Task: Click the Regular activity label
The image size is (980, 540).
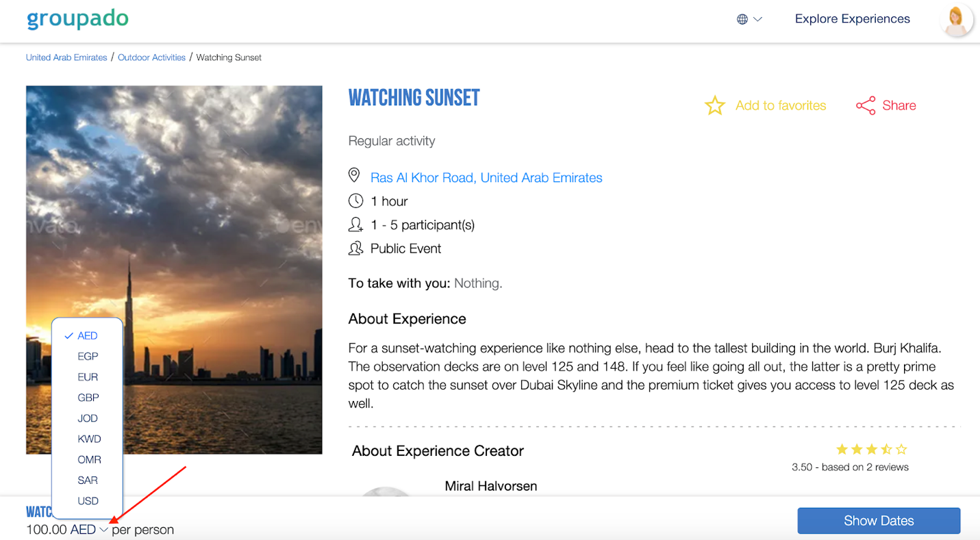Action: tap(392, 141)
